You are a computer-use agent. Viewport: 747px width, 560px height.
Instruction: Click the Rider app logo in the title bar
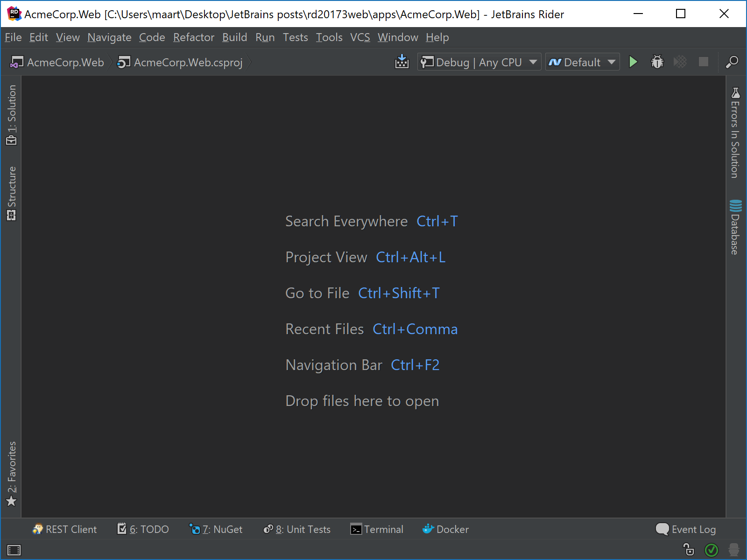click(x=14, y=14)
